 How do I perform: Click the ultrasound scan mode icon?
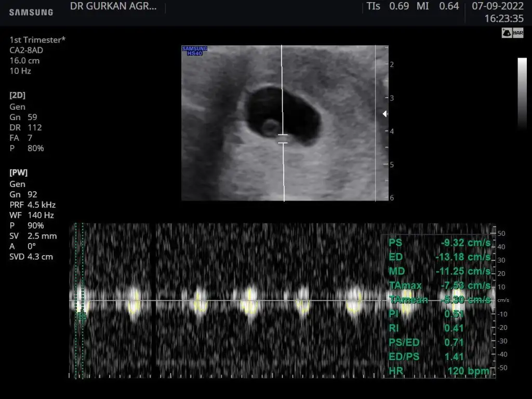click(506, 33)
